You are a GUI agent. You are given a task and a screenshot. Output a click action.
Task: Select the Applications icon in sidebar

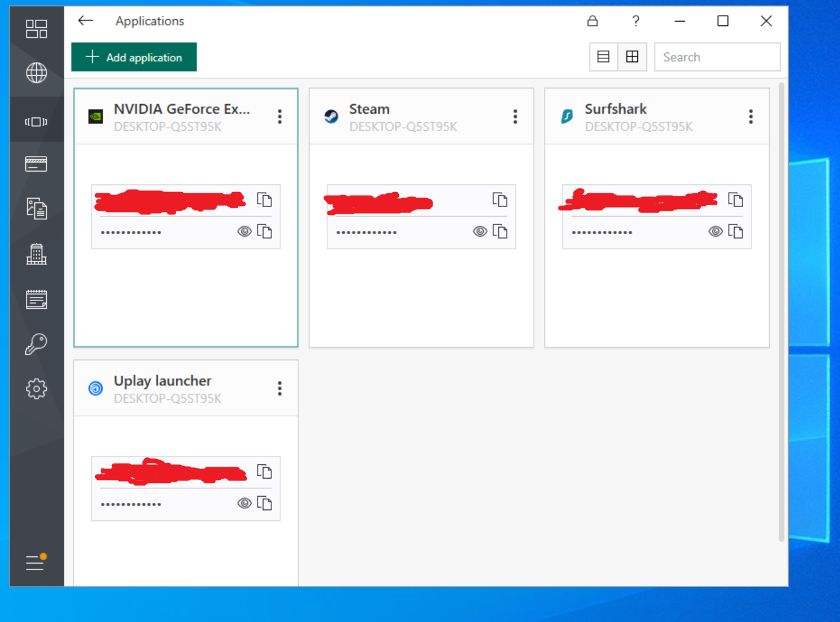(x=36, y=122)
